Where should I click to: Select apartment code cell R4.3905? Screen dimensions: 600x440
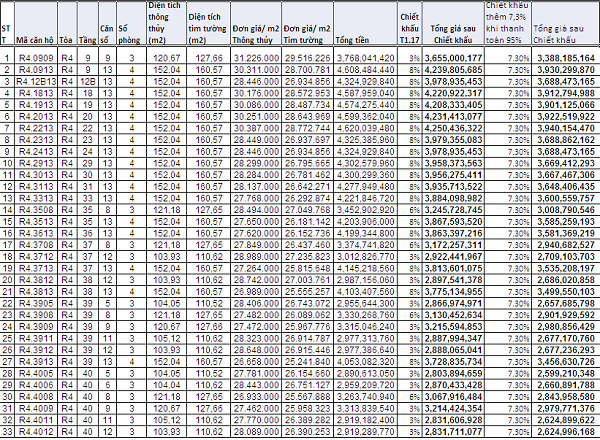[36, 303]
